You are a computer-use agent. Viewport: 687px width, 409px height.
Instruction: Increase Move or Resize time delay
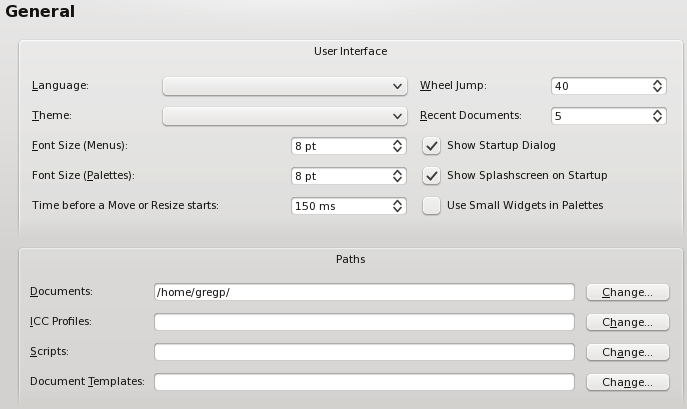pos(397,202)
